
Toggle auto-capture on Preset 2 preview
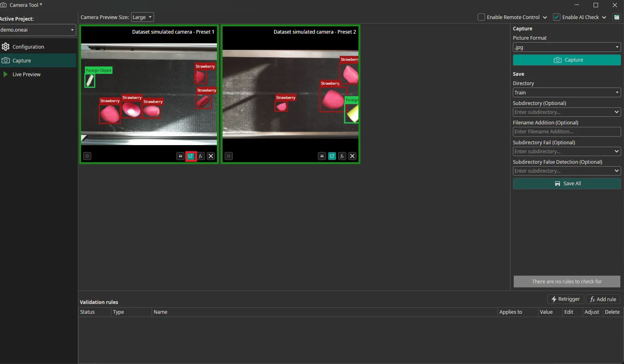click(x=332, y=156)
